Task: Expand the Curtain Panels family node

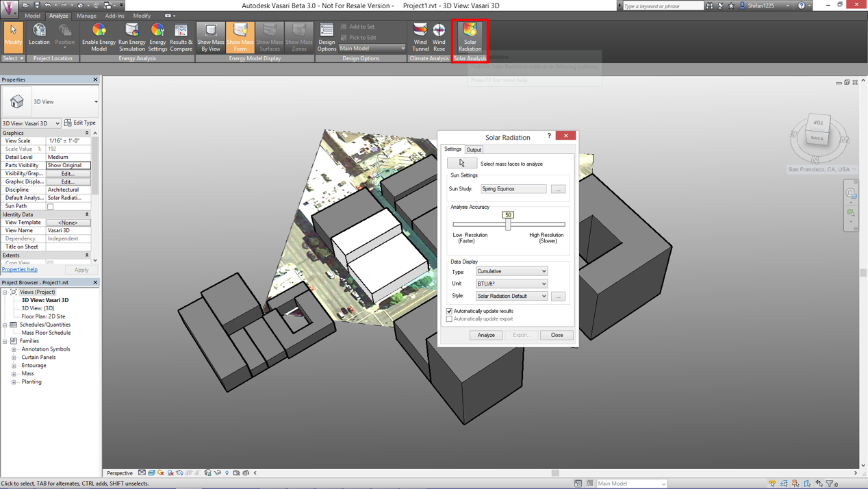Action: pos(14,358)
